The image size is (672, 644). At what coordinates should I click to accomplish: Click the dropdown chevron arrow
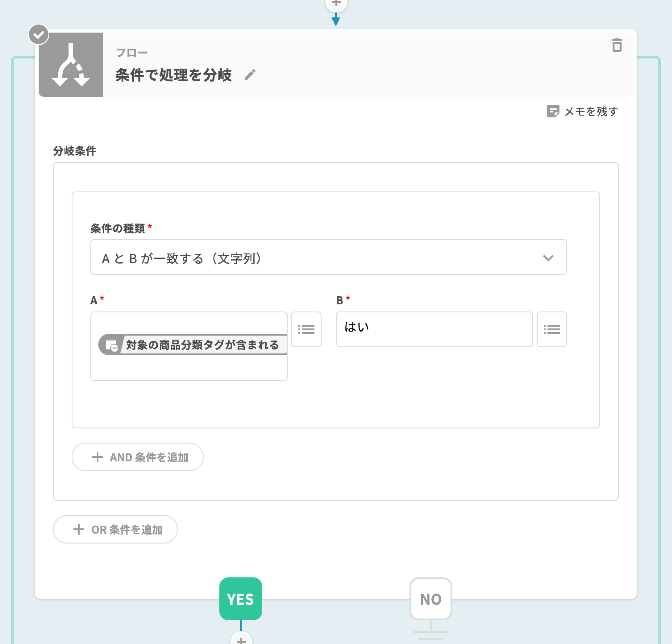point(548,258)
